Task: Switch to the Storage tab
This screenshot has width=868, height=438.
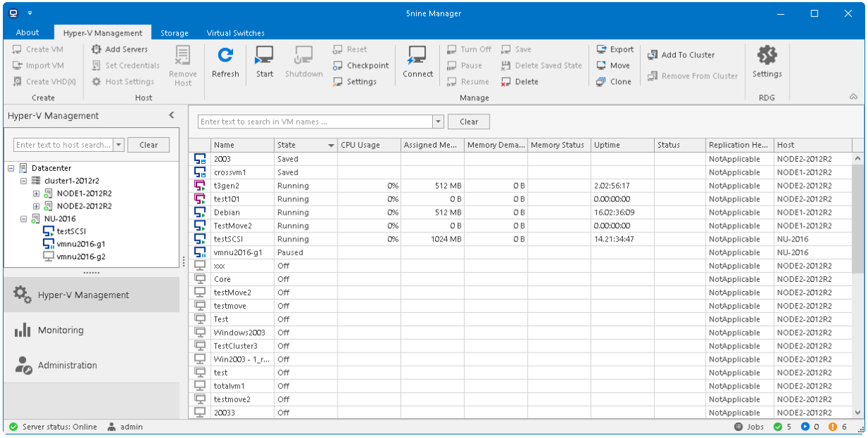Action: tap(174, 33)
